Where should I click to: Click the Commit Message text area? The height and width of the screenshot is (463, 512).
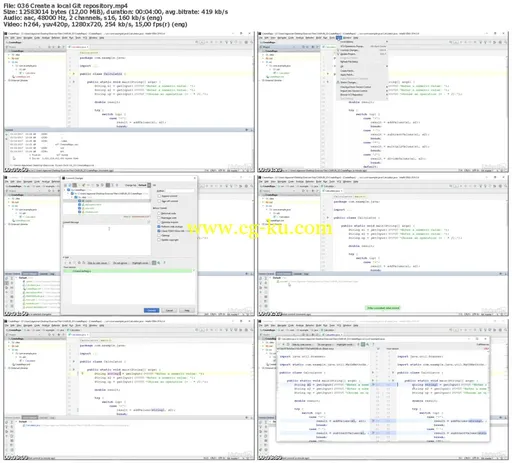tap(106, 239)
